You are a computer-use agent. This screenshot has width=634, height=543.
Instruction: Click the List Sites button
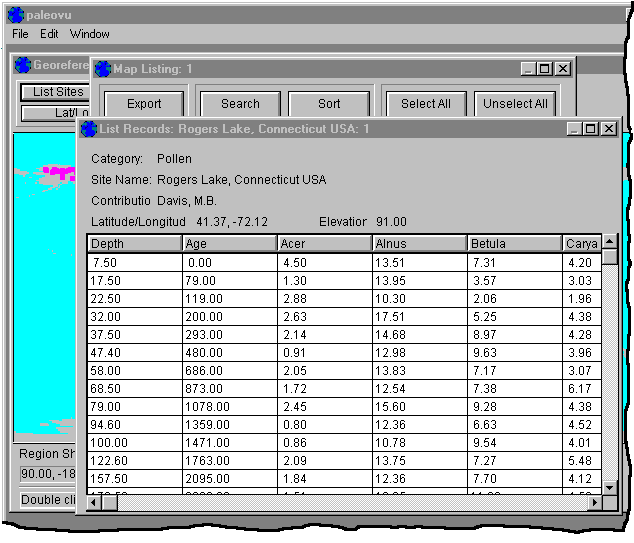[x=56, y=92]
